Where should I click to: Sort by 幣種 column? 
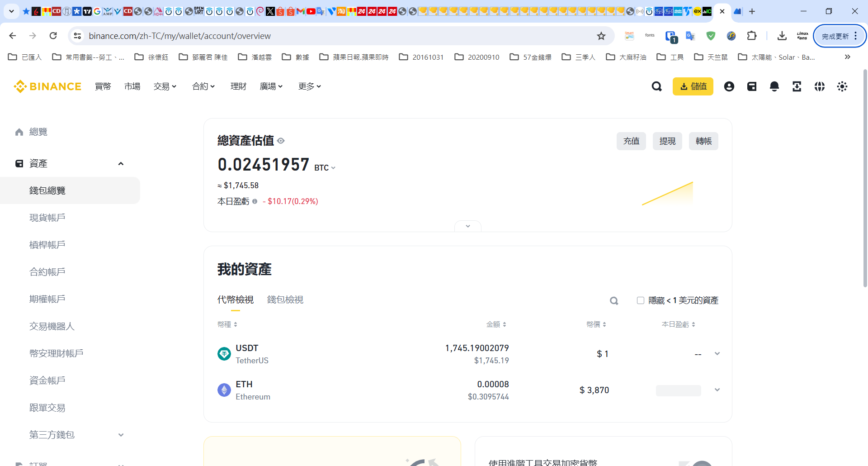click(227, 324)
